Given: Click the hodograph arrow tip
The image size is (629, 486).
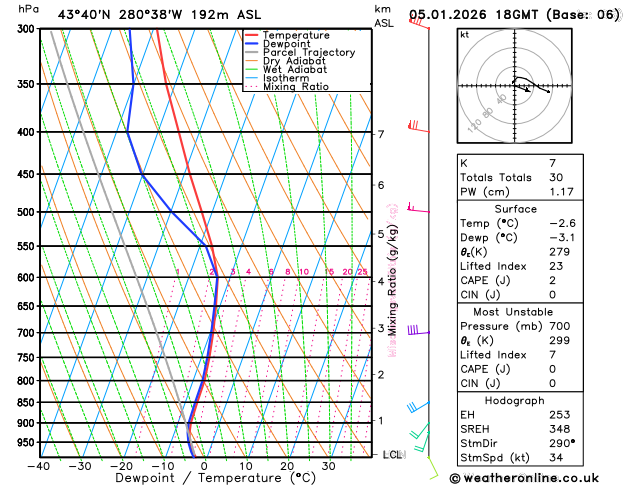Looking at the screenshot, I should (x=529, y=91).
